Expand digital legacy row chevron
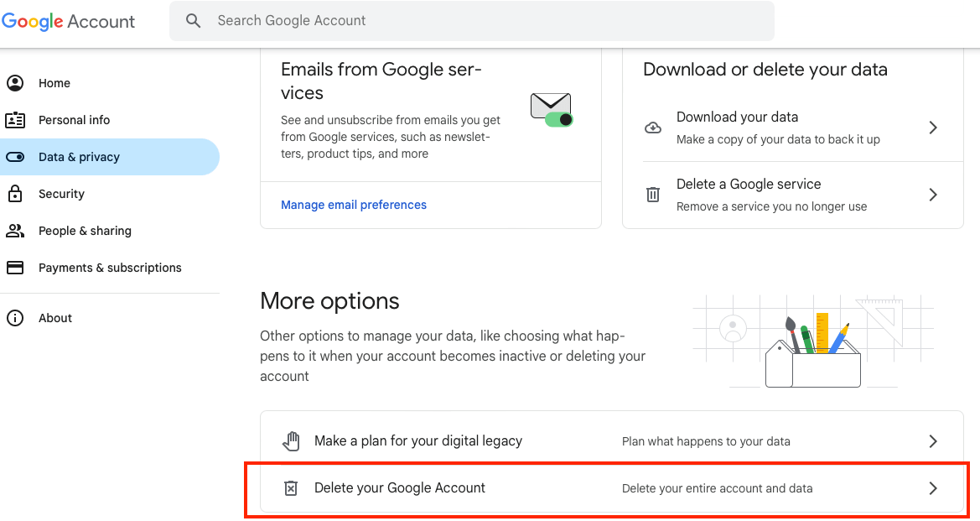 coord(933,441)
